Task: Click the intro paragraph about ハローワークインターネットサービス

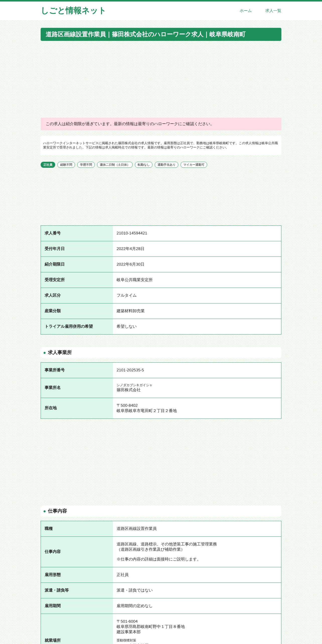Action: click(x=160, y=145)
